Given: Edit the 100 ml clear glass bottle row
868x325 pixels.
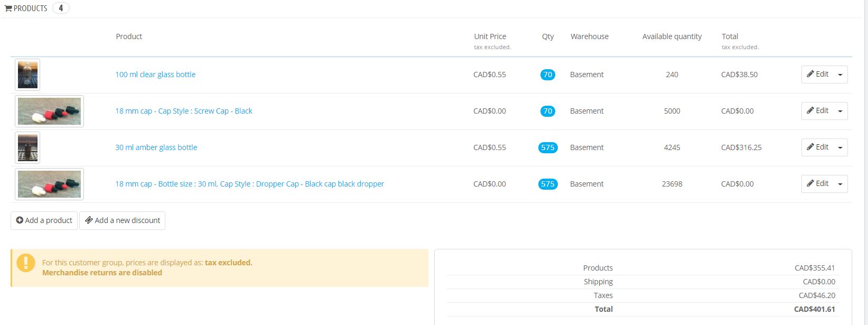Looking at the screenshot, I should click(x=817, y=75).
